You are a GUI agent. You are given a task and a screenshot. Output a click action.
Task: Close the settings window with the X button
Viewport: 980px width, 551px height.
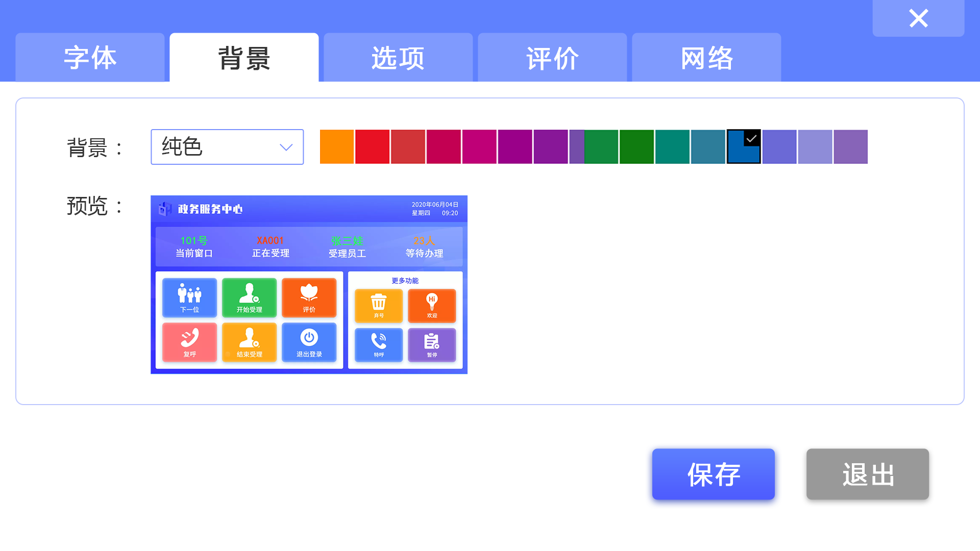pos(918,18)
